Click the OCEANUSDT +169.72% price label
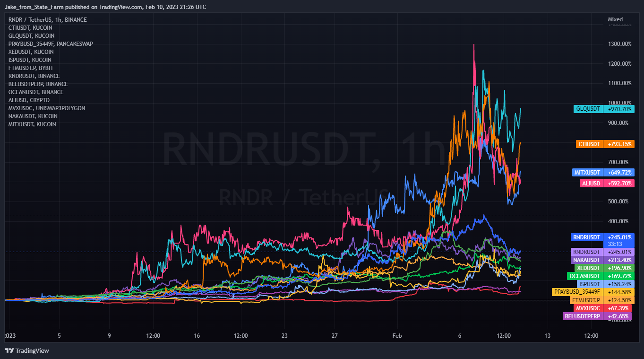The image size is (644, 359). (601, 276)
